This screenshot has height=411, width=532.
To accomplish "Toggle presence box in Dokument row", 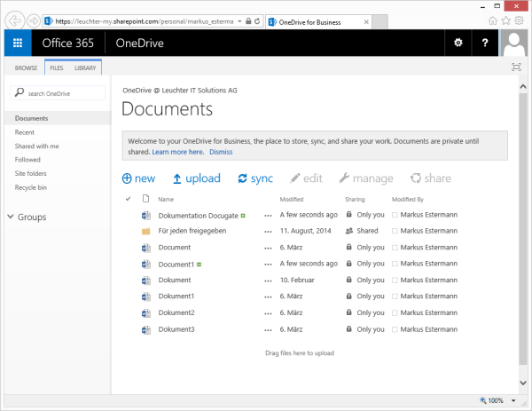I will pyautogui.click(x=395, y=281).
